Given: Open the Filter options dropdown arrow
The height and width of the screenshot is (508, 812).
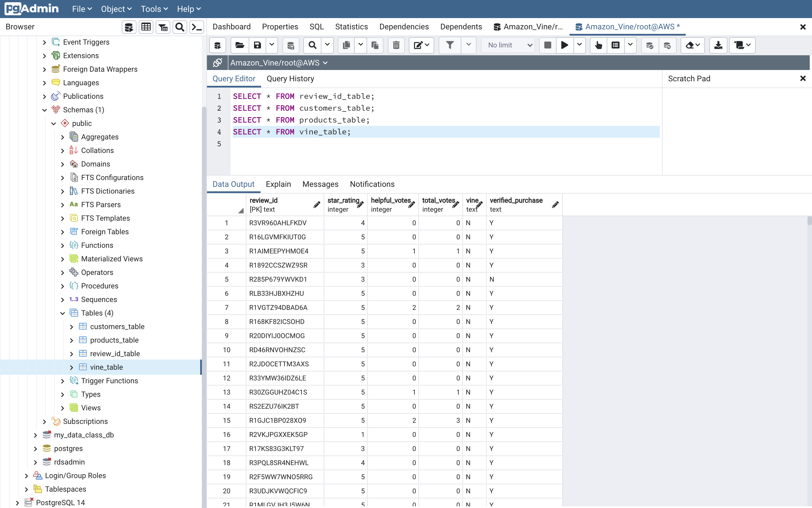Looking at the screenshot, I should (469, 45).
